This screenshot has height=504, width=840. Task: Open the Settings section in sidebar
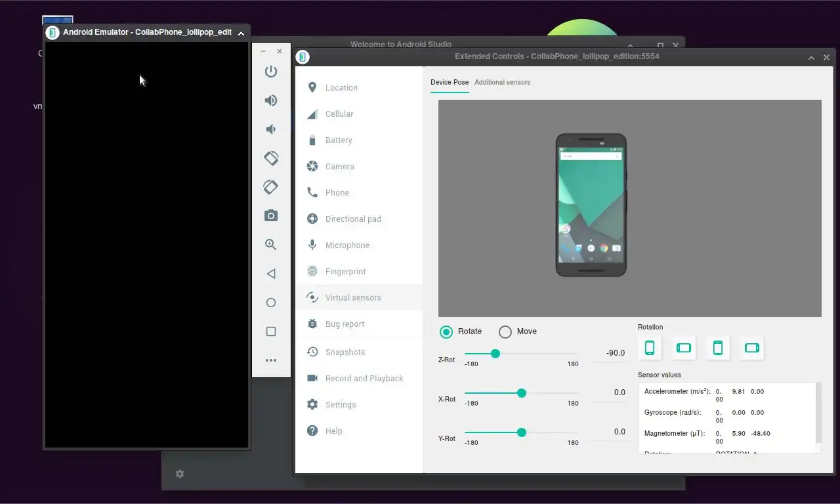[x=359, y=404]
